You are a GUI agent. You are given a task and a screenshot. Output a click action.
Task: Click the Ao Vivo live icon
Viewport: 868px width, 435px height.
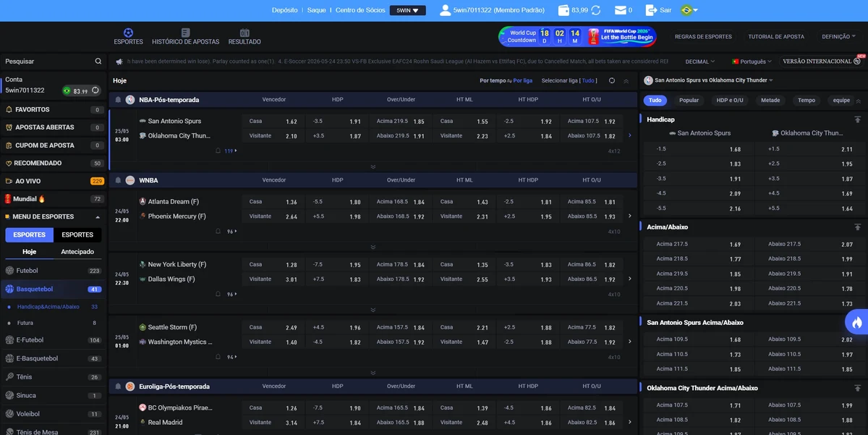click(9, 181)
